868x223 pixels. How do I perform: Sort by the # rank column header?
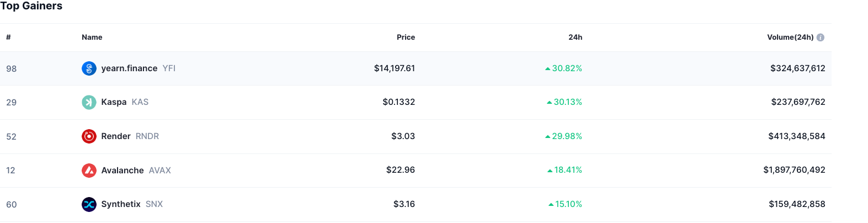click(x=8, y=38)
